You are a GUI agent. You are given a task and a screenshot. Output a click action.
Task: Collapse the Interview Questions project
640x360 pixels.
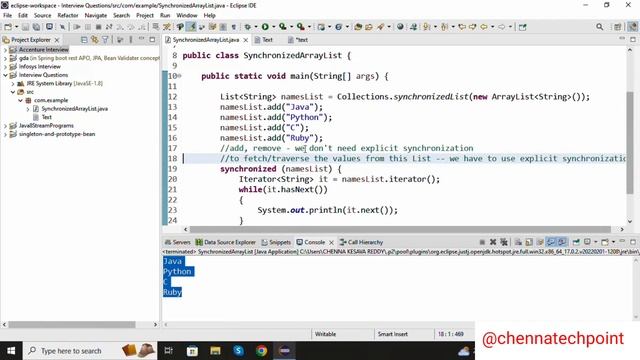tap(5, 75)
